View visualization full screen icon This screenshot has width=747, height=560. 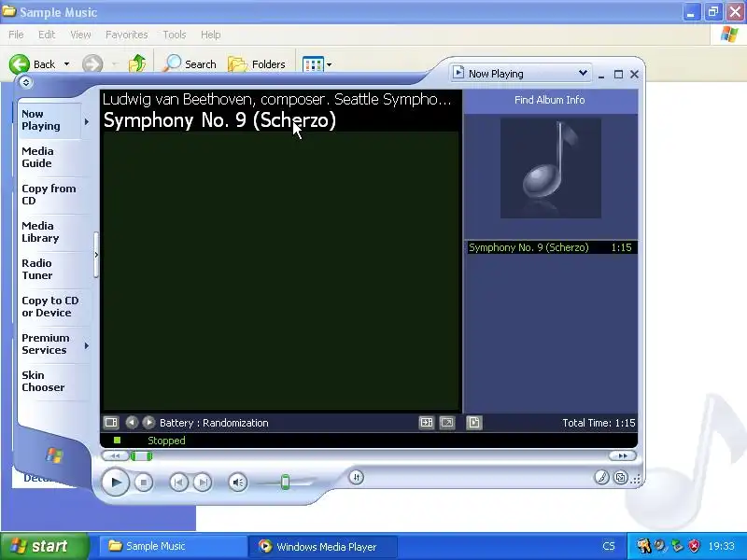click(447, 423)
